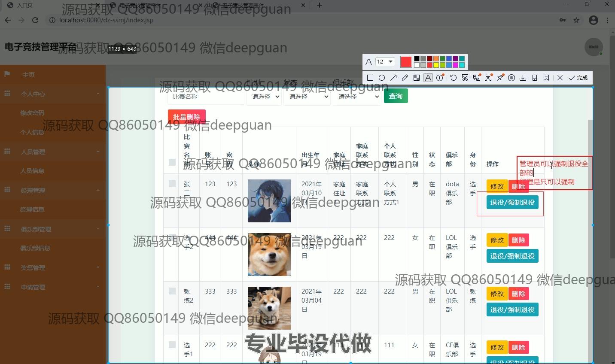Pick the arrow annotation tool
Viewport: 615px width, 364px height.
point(394,77)
